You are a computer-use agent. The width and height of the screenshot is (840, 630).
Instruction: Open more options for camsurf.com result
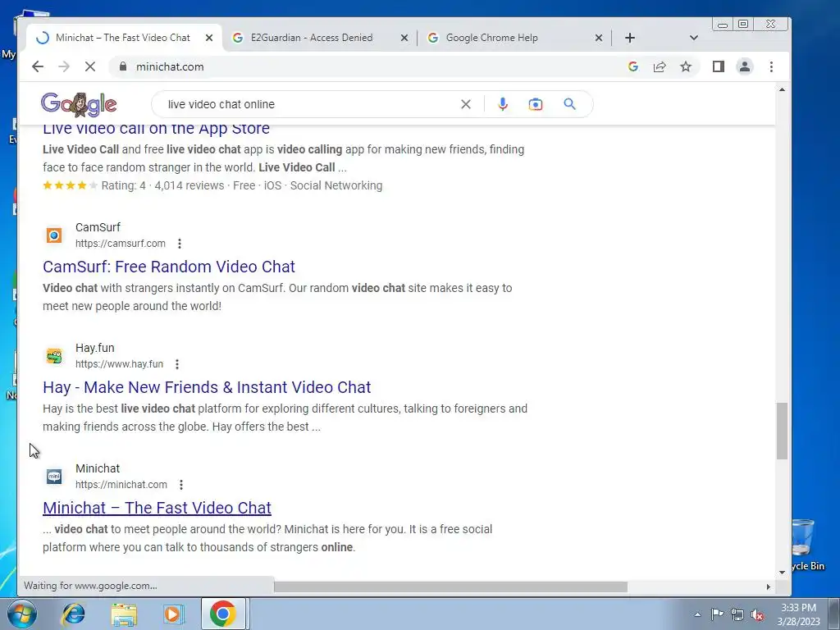(x=180, y=244)
